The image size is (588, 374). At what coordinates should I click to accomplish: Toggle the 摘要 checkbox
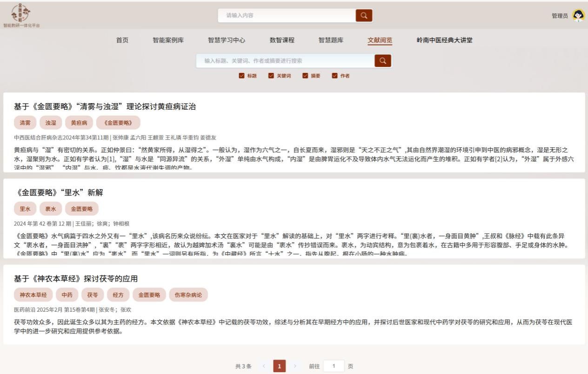tap(305, 76)
